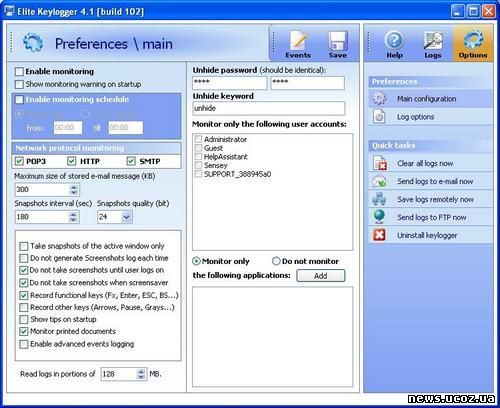This screenshot has height=408, width=500.
Task: Click the Send logs to e-mail envelope icon
Action: [380, 181]
